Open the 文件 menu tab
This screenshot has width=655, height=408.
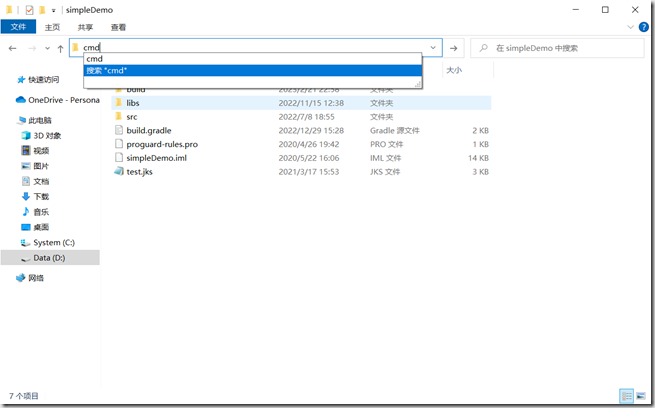(x=19, y=28)
